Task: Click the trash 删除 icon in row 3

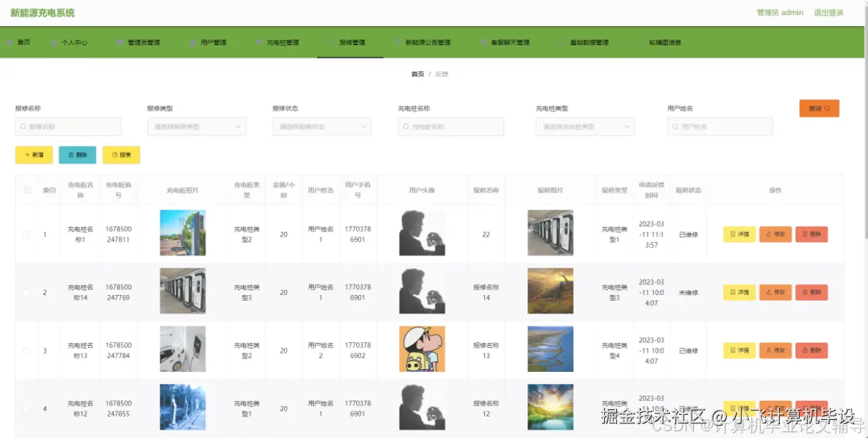Action: [x=805, y=350]
